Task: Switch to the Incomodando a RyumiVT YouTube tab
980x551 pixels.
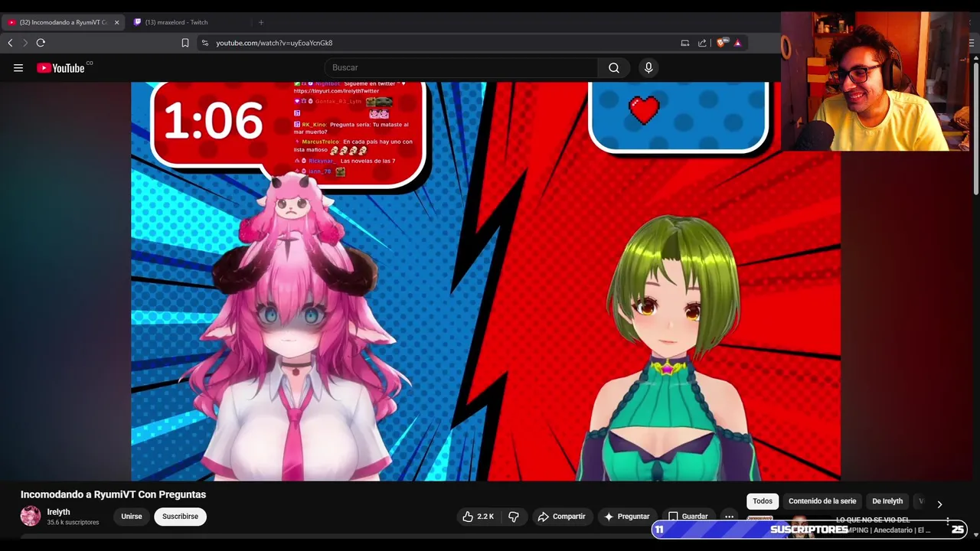Action: click(x=61, y=22)
